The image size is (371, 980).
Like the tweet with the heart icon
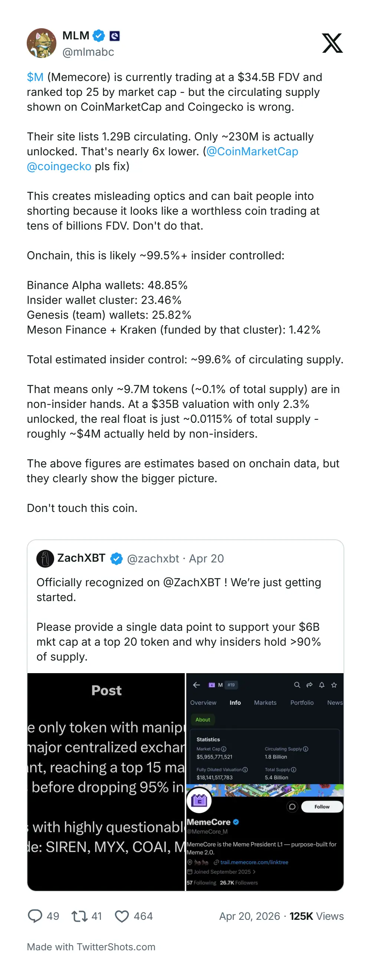[x=122, y=916]
